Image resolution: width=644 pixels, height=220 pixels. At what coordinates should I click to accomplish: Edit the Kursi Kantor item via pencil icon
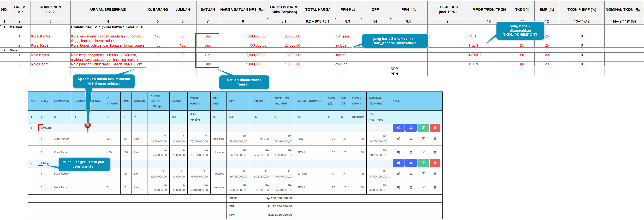tap(423, 139)
